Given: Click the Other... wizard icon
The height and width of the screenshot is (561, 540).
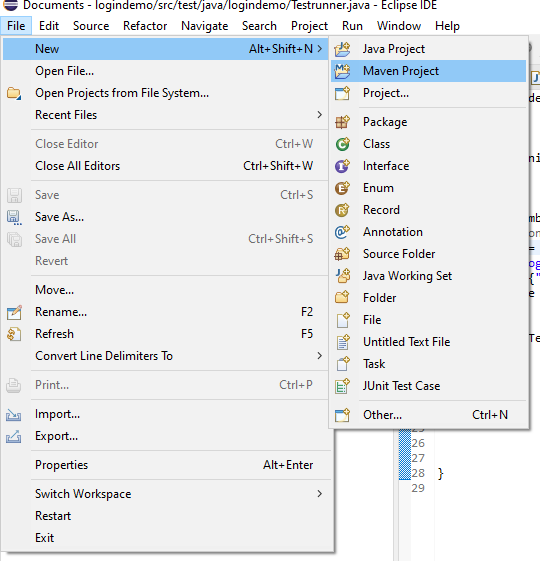Looking at the screenshot, I should pos(342,415).
